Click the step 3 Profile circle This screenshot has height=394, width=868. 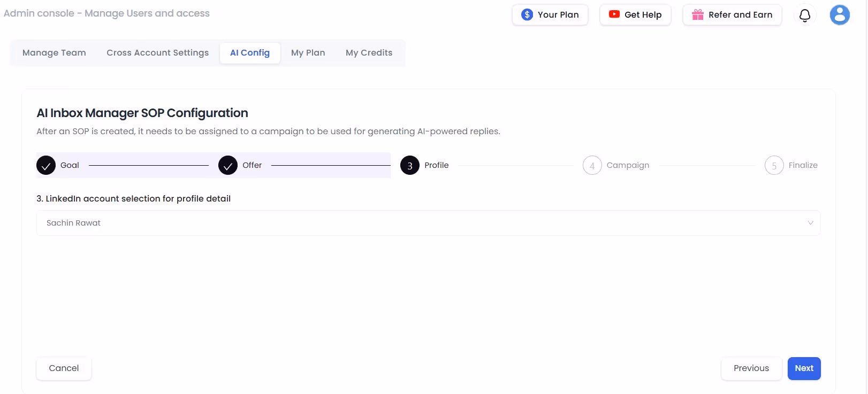tap(410, 165)
